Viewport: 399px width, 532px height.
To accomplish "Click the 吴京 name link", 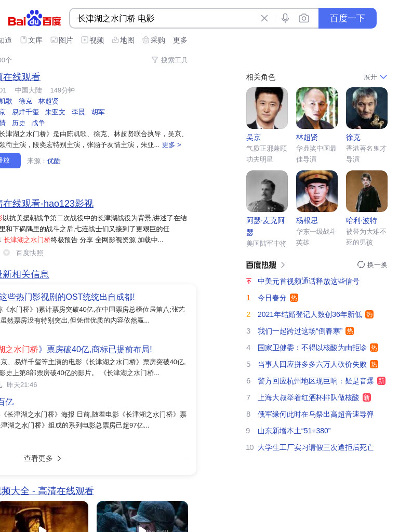I will click(254, 137).
